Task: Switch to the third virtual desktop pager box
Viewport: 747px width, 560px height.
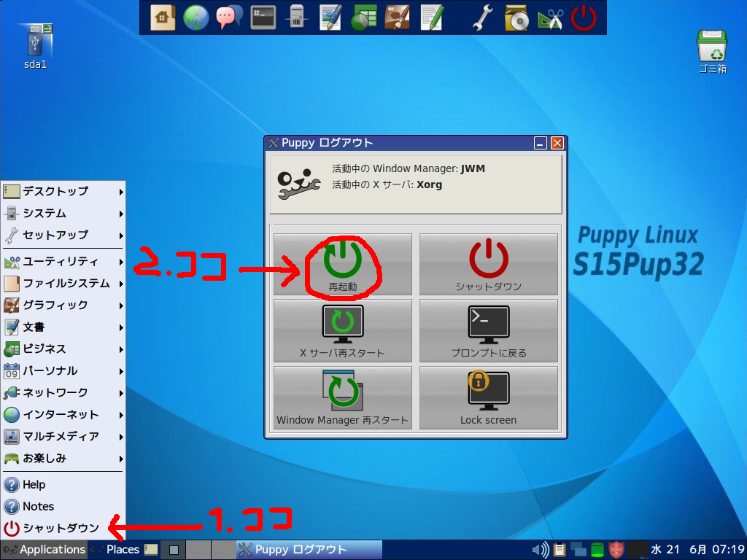Action: point(223,550)
